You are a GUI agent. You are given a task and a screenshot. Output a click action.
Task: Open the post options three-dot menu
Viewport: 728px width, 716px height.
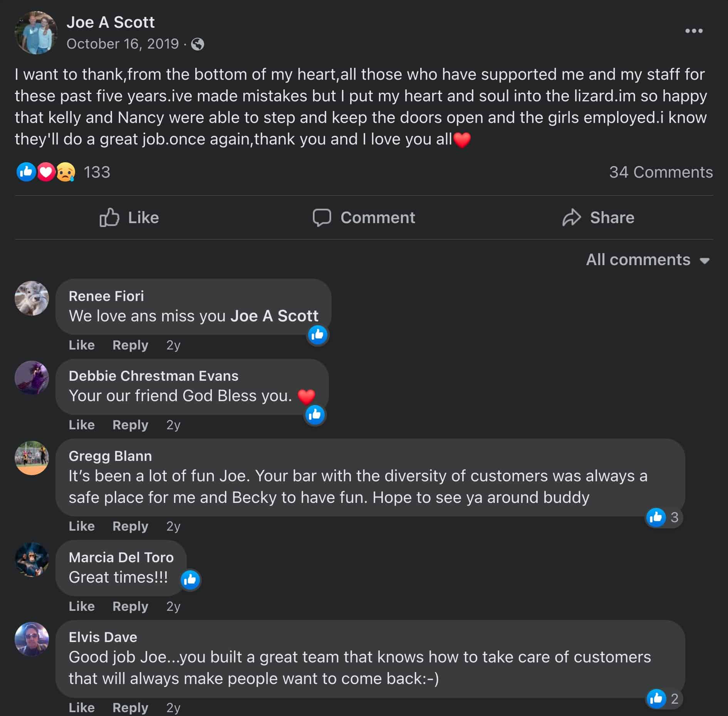[x=694, y=31]
